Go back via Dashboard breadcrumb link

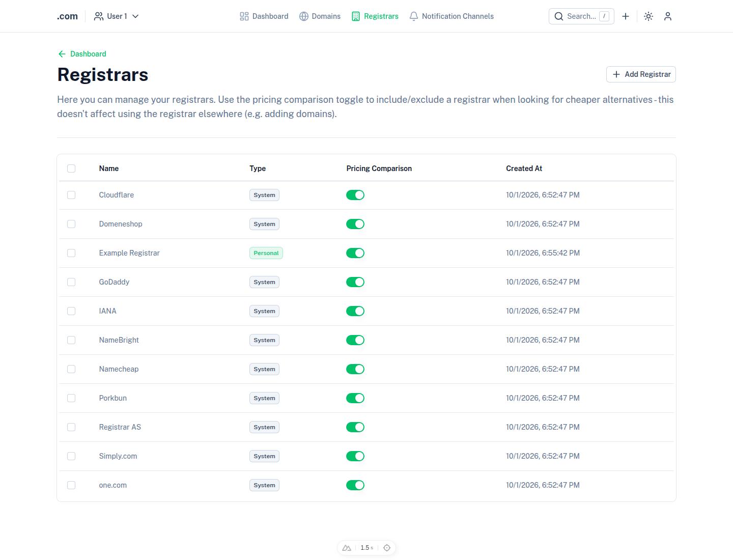[x=82, y=54]
